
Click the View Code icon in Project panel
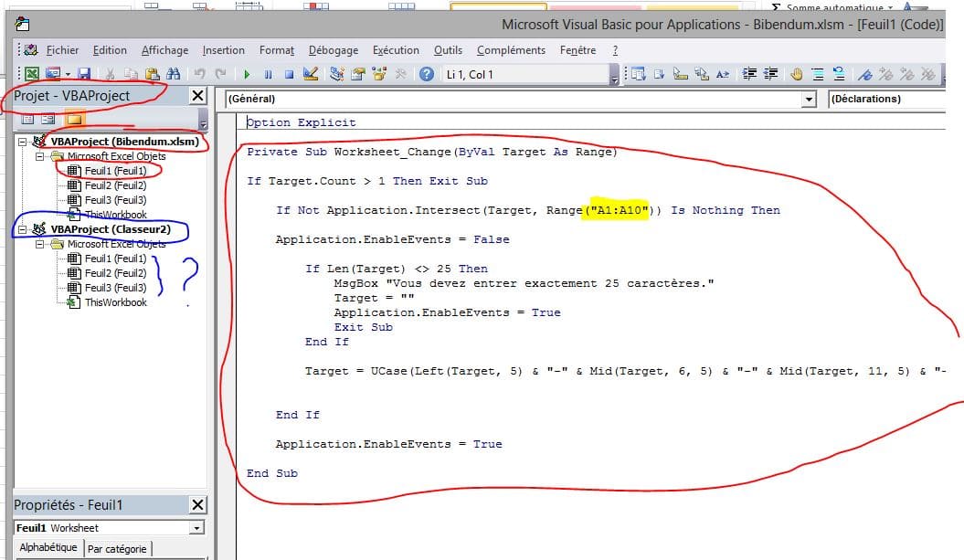27,120
